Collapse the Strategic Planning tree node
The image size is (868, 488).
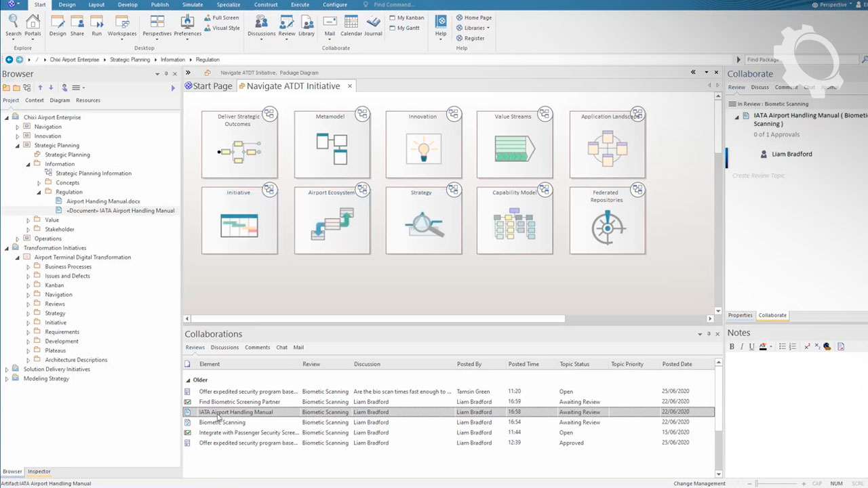click(18, 145)
